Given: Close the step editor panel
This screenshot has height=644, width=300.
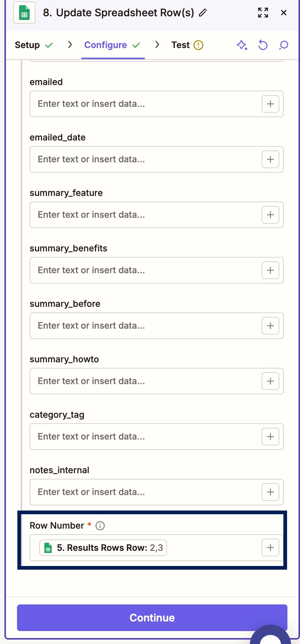Looking at the screenshot, I should pyautogui.click(x=284, y=13).
